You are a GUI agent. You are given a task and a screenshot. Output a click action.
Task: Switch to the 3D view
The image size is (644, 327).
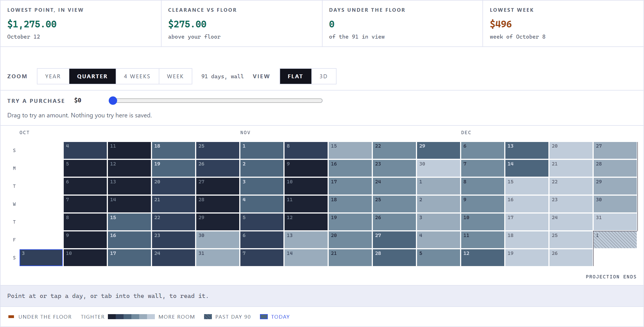[324, 76]
